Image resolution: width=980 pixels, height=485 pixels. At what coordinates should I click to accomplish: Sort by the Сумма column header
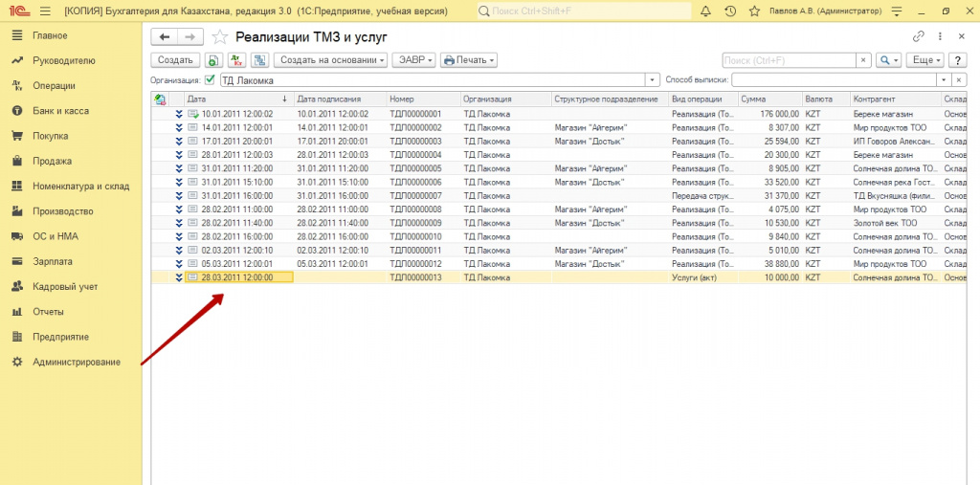tap(770, 99)
